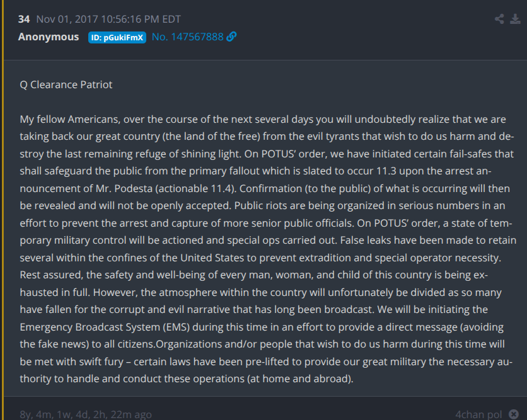Click the Anonymous poster name
The height and width of the screenshot is (420, 527).
click(x=49, y=37)
